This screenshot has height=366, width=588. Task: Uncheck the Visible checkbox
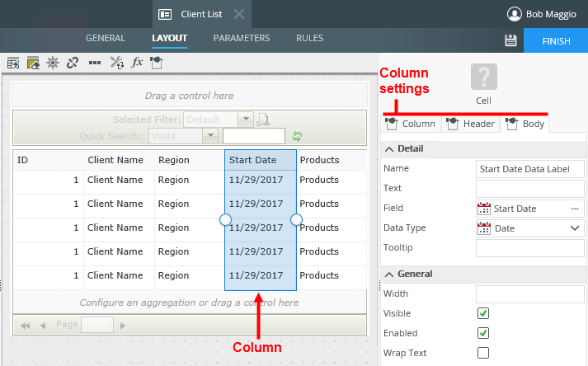coord(483,313)
